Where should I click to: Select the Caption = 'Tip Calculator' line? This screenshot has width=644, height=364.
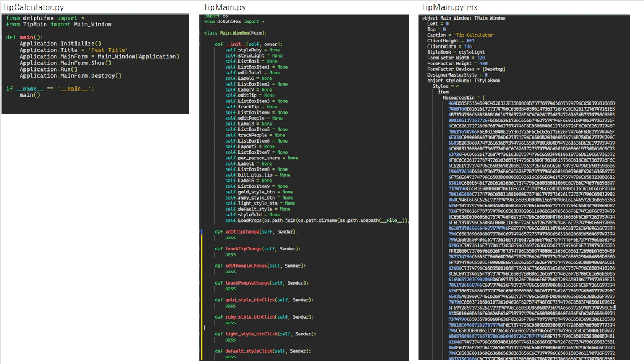tap(461, 35)
